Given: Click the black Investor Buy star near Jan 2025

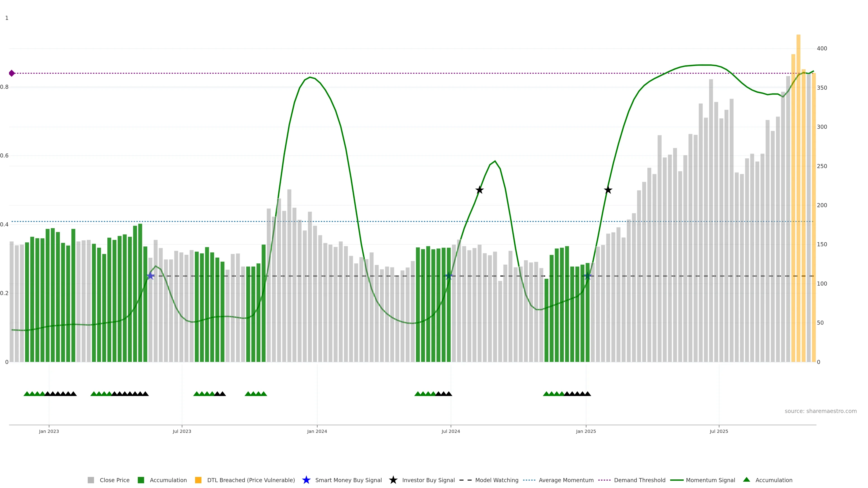Looking at the screenshot, I should tap(608, 190).
